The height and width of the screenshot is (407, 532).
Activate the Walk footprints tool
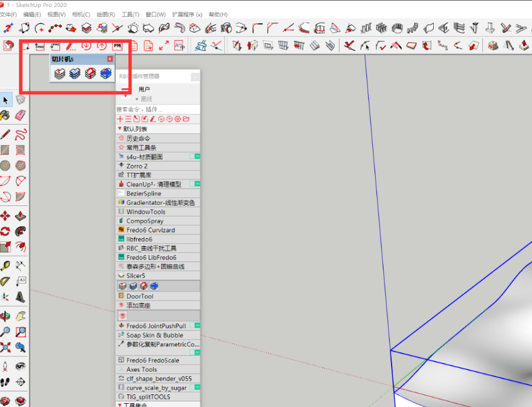(5, 382)
